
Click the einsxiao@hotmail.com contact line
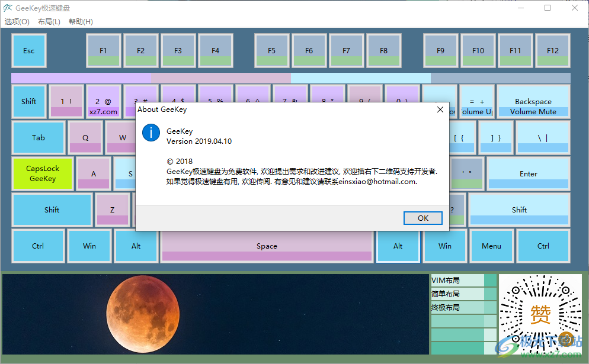click(292, 182)
